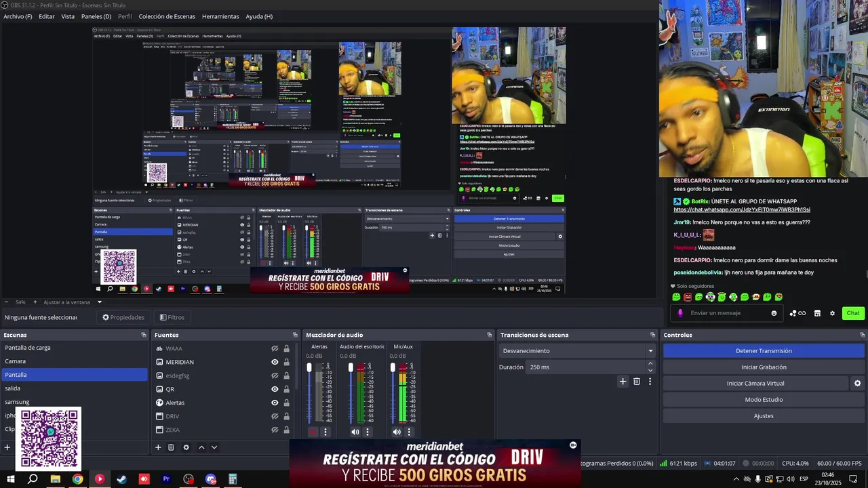Unlock the QR source lock icon
Screen dimensions: 868x488
tap(286, 389)
